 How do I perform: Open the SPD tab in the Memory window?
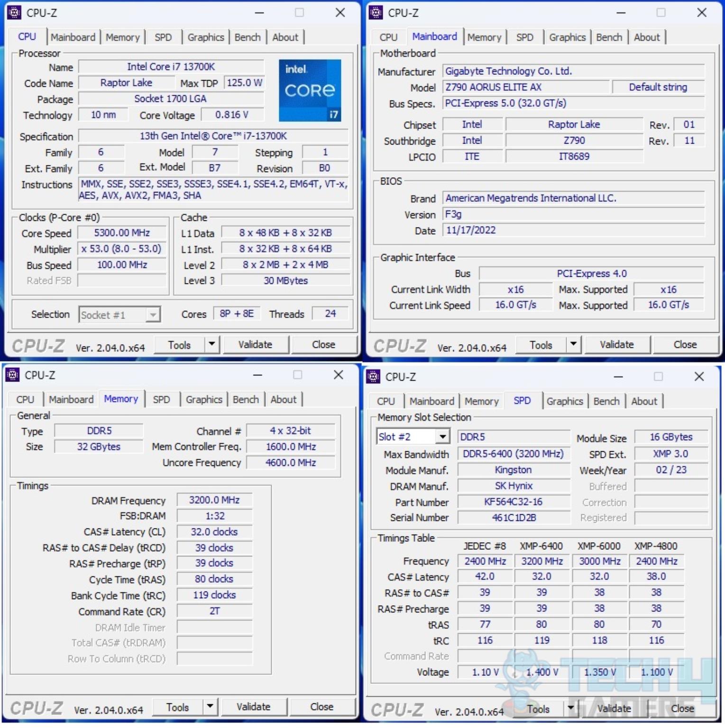161,400
